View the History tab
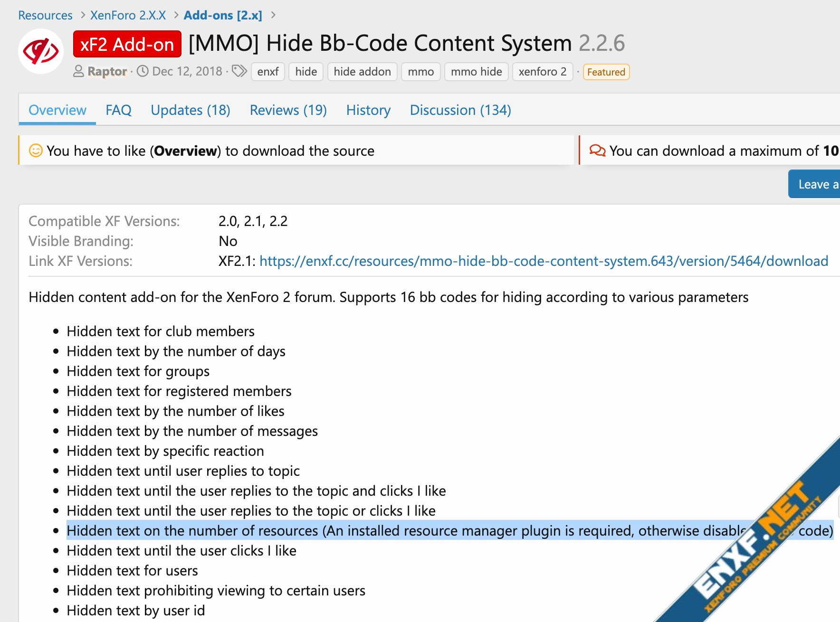Screen dimensions: 840x622 (x=368, y=110)
